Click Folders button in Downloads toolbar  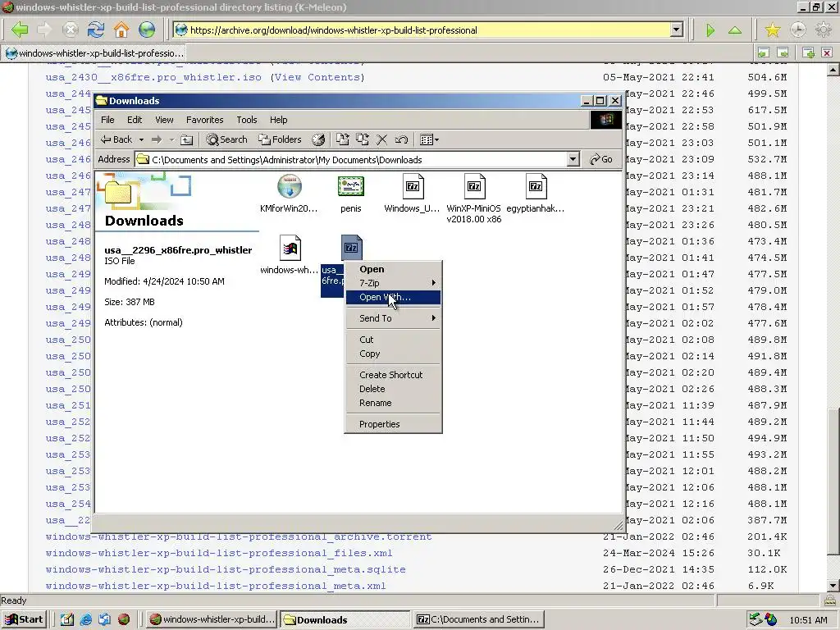(x=281, y=139)
